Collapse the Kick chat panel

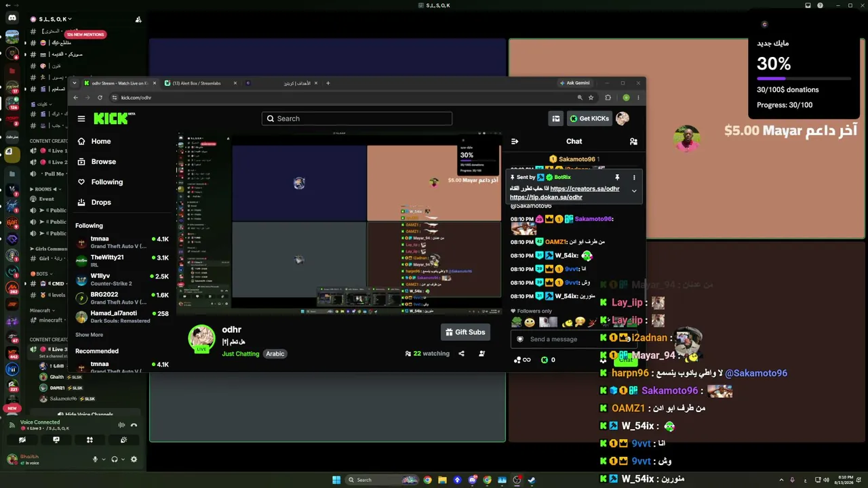[515, 142]
